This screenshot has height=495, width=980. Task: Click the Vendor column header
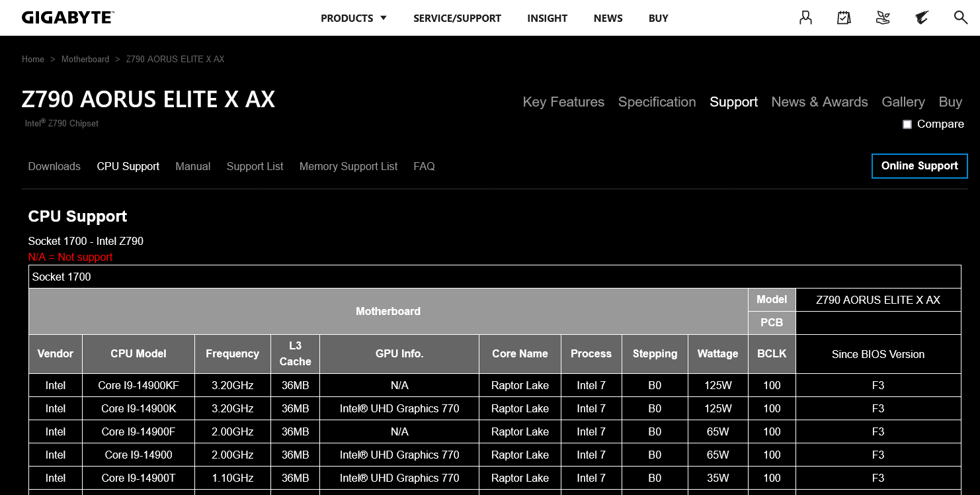pyautogui.click(x=56, y=354)
